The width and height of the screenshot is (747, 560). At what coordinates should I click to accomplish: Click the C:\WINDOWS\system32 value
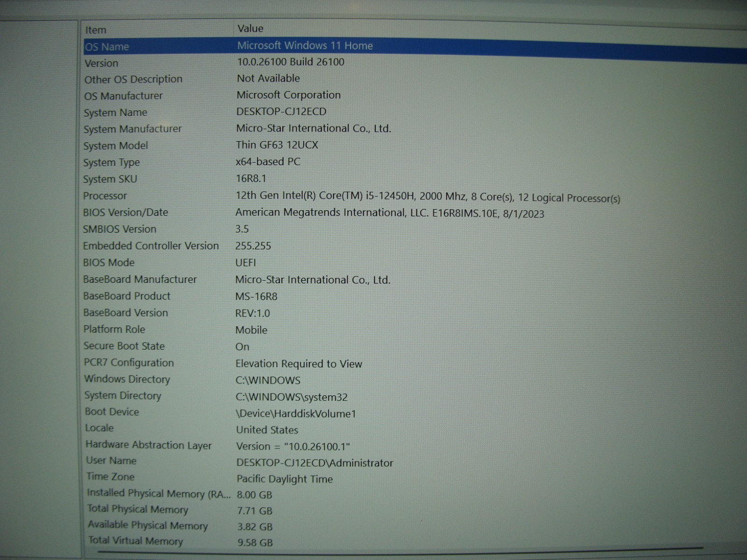[292, 398]
